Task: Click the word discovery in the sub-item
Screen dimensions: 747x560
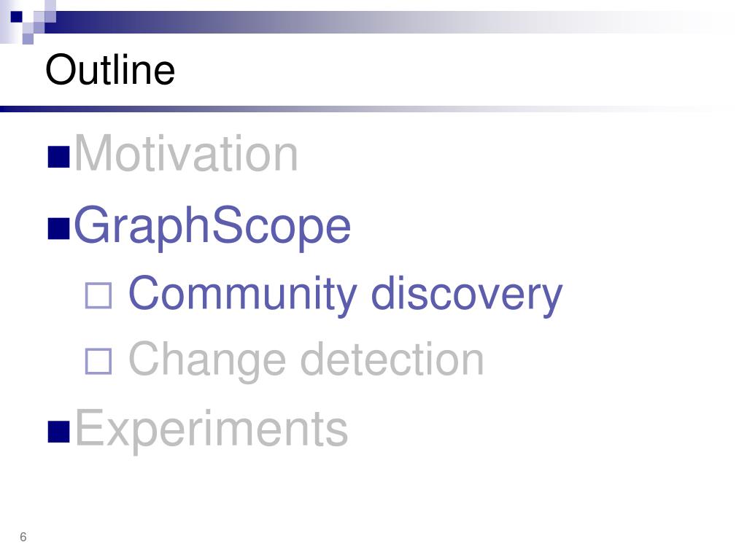Action: point(466,295)
